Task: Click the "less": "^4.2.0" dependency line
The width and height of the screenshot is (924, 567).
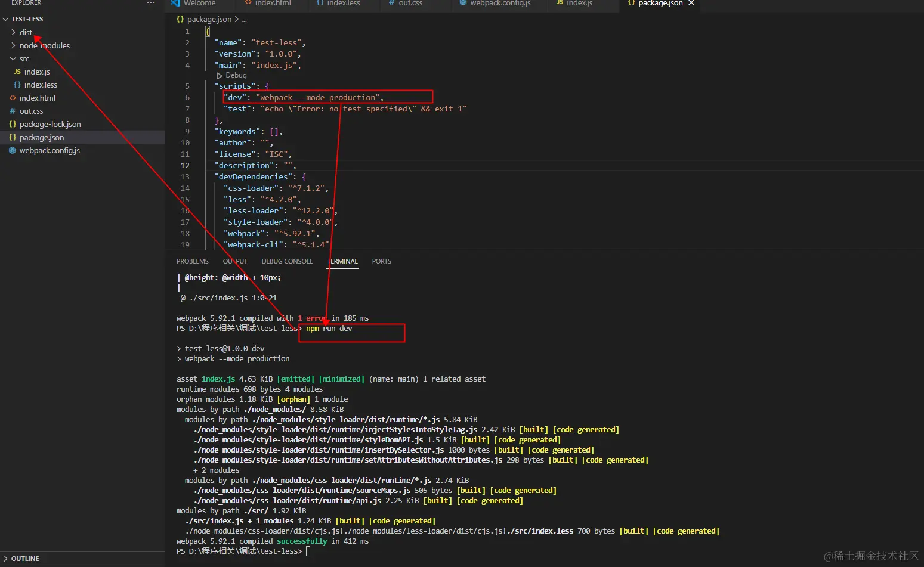Action: pyautogui.click(x=262, y=200)
